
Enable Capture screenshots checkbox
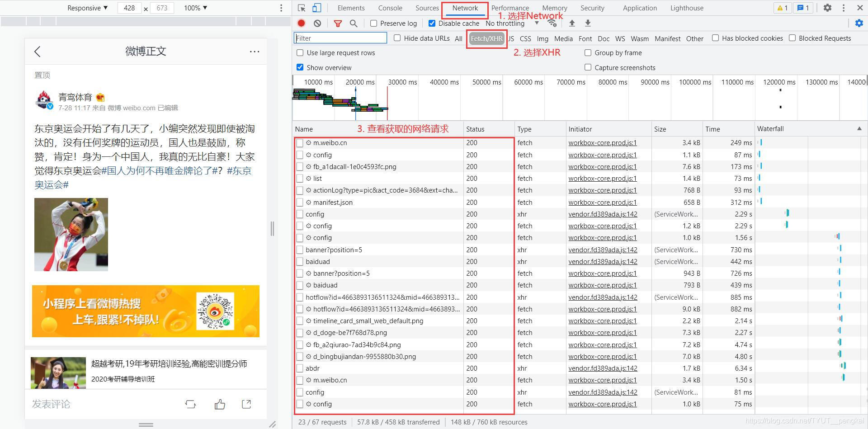click(588, 67)
